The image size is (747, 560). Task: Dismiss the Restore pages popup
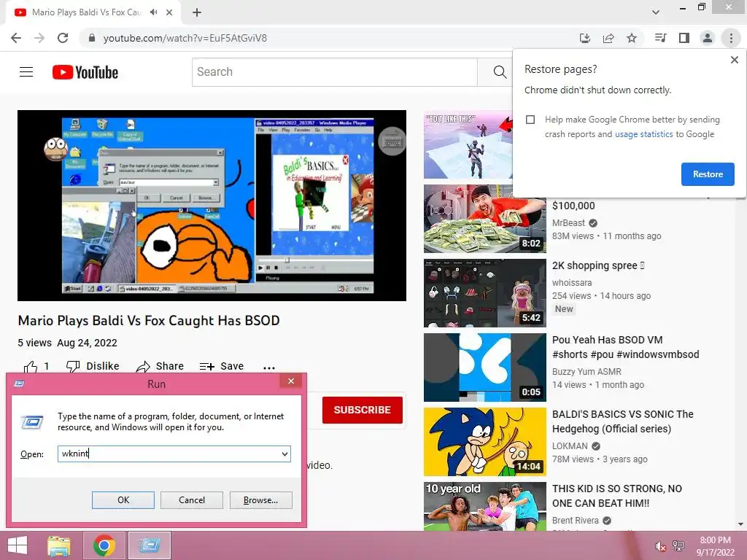735,60
